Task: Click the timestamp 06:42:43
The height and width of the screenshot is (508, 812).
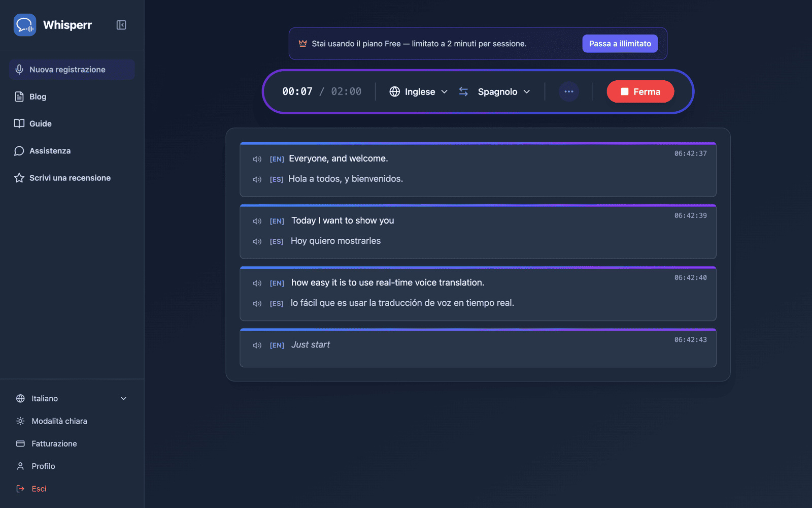Action: [691, 339]
